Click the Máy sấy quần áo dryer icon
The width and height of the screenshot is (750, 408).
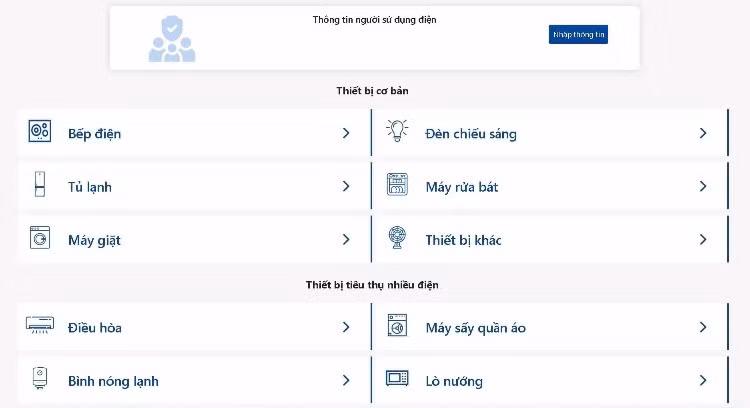coord(397,325)
